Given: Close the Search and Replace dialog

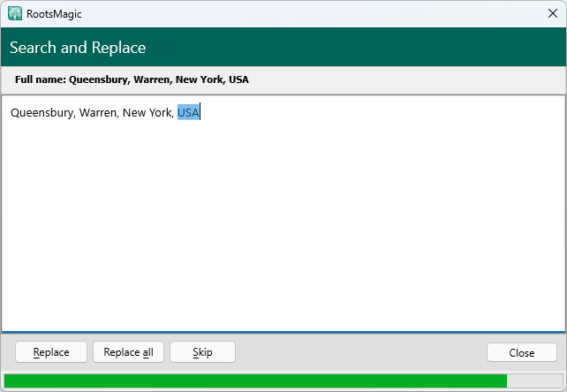Looking at the screenshot, I should (521, 352).
